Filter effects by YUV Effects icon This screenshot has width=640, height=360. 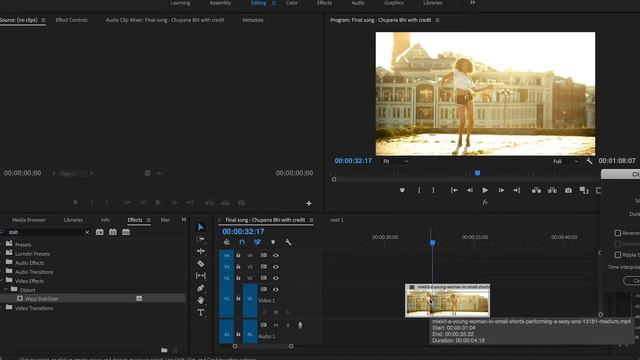pos(126,232)
